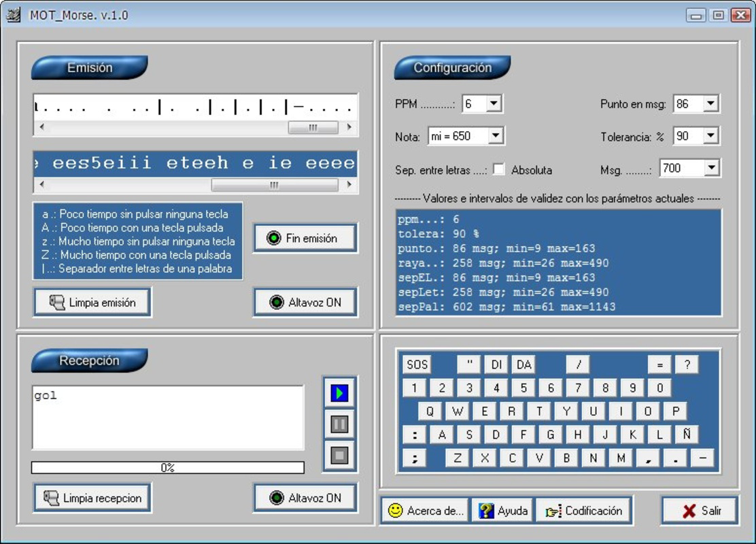Click the SOS key
Screen dimensions: 756x544
[417, 364]
